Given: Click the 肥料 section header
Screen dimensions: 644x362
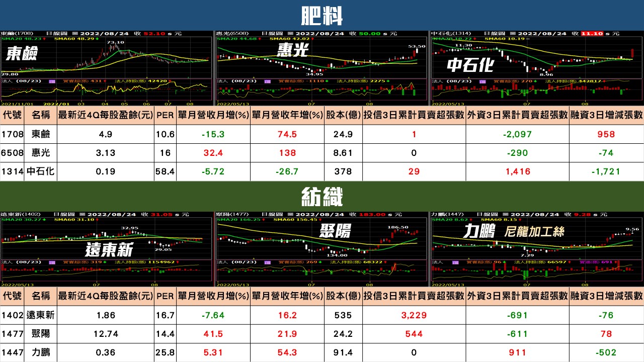Looking at the screenshot, I should 322,16.
